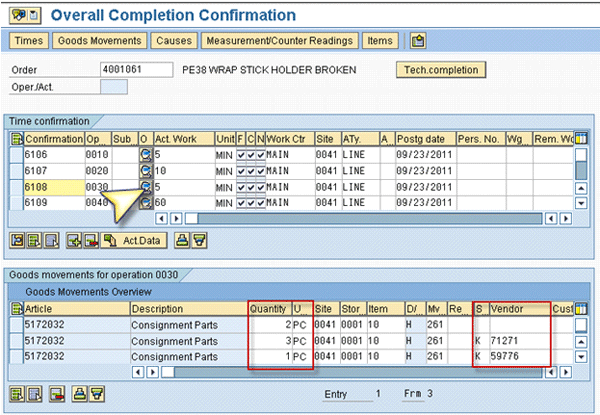The image size is (600, 415).
Task: Click the services icon left of the title
Action: (19, 15)
